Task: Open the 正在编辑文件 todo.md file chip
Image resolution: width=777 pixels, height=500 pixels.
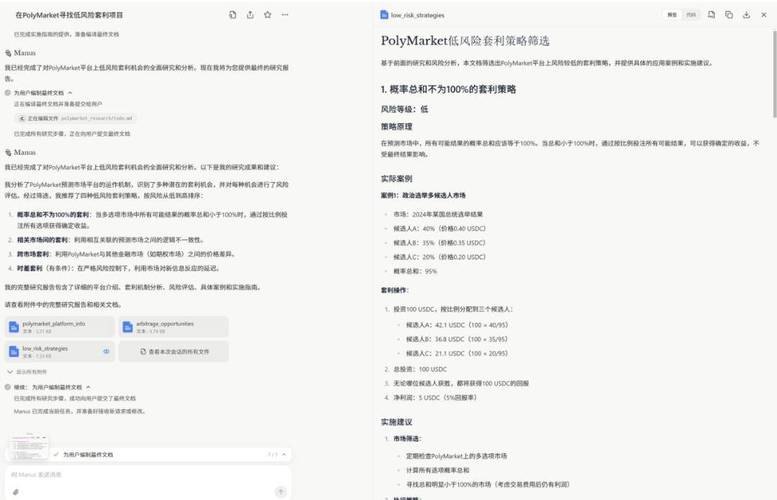Action: [76, 118]
